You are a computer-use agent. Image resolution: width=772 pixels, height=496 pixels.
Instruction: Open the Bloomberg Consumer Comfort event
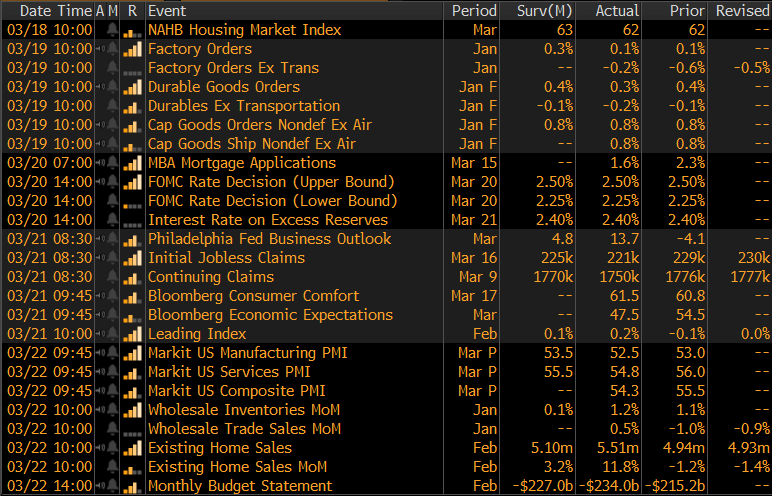[253, 296]
